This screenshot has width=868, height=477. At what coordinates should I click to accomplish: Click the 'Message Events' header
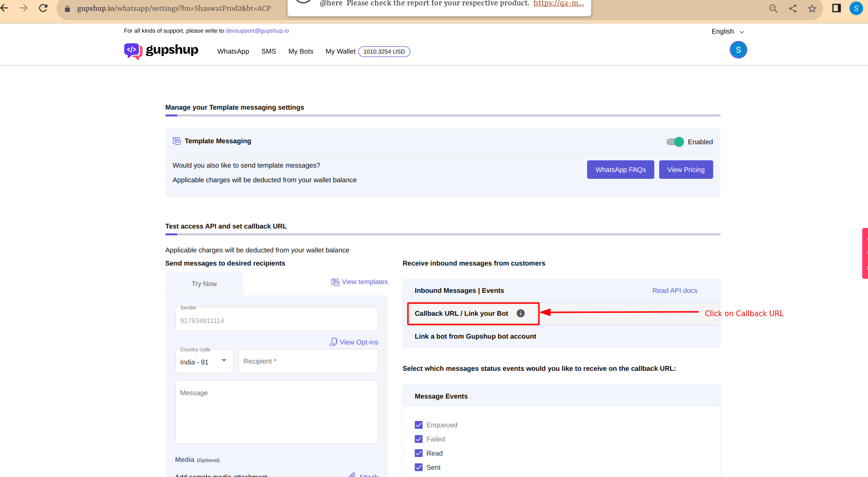441,396
